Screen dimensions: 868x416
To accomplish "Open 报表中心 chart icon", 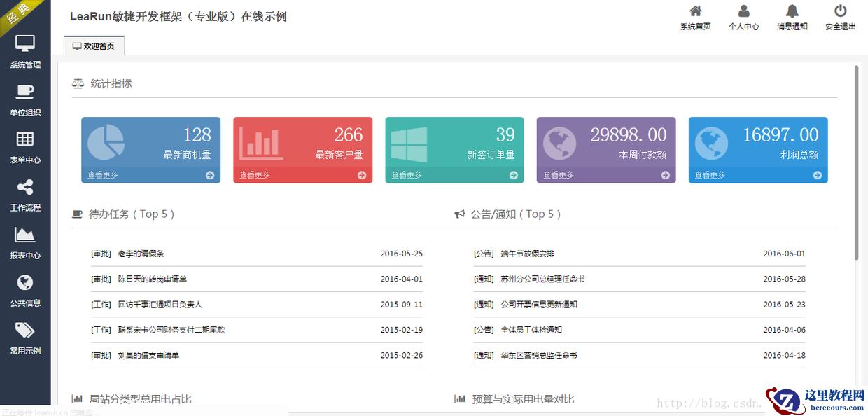I will (25, 242).
